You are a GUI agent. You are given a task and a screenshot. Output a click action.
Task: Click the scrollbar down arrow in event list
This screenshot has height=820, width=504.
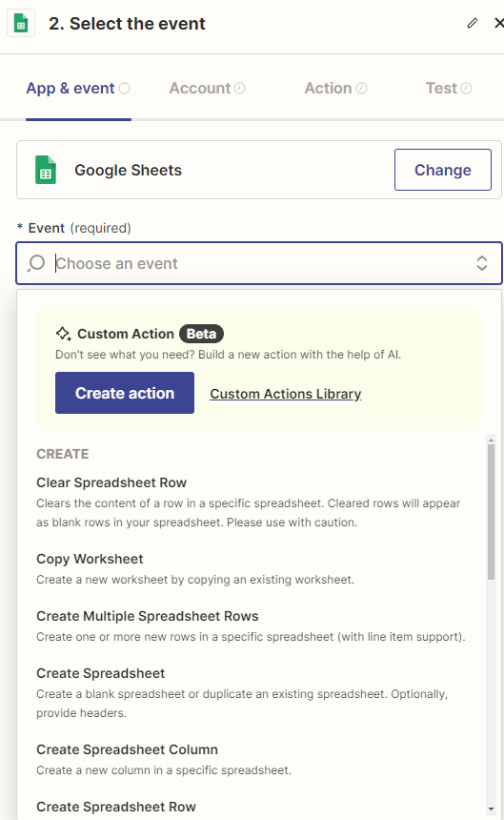pos(491,809)
